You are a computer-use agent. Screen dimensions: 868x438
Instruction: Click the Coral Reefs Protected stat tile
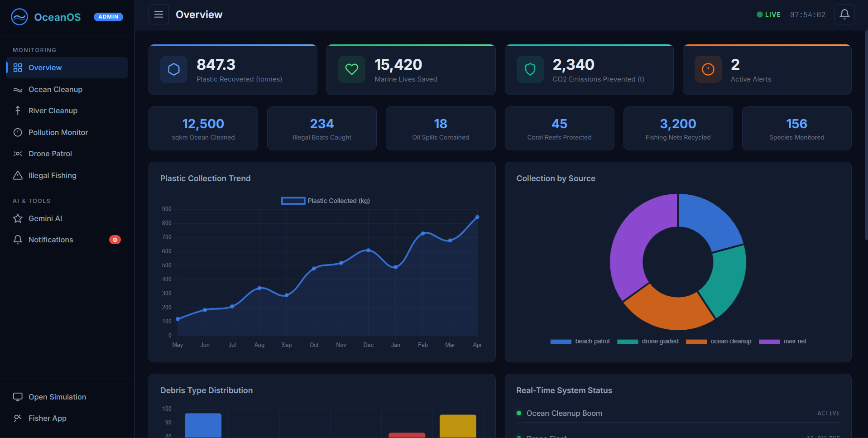[x=559, y=128]
